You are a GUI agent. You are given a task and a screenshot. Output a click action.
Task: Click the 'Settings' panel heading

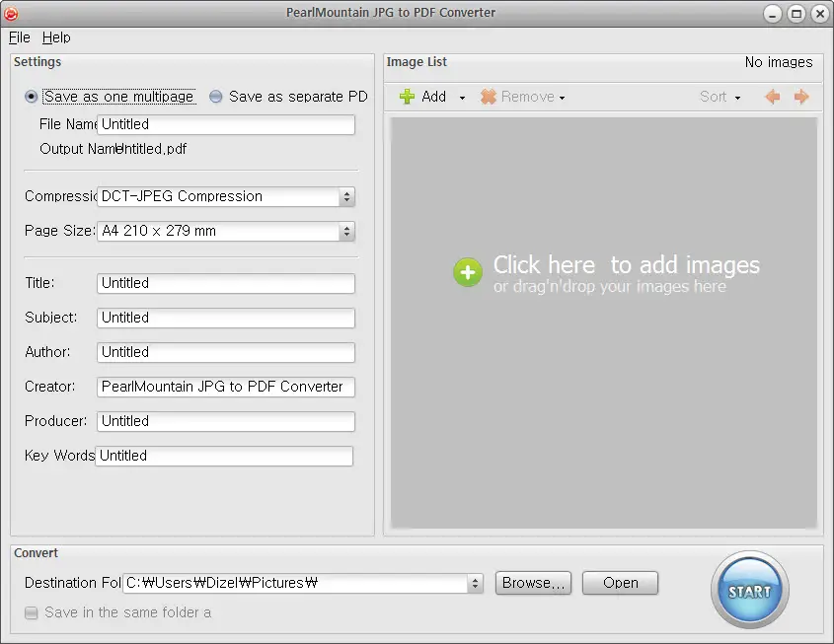point(38,62)
